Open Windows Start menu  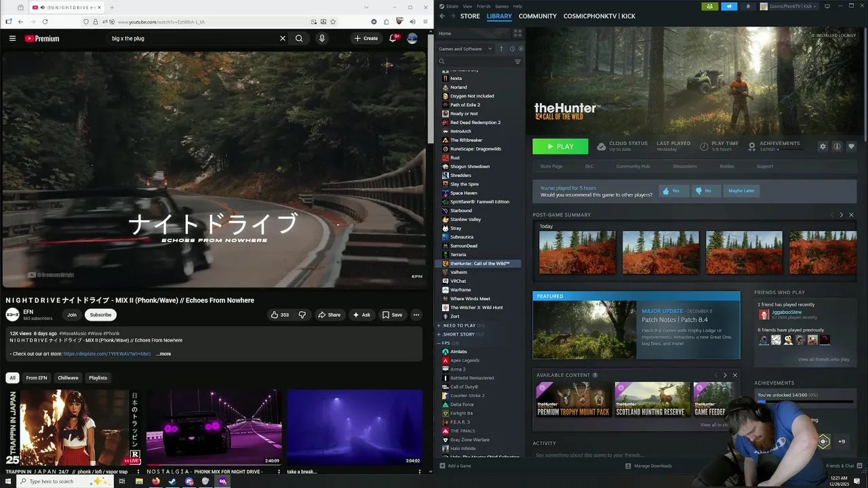tap(7, 481)
